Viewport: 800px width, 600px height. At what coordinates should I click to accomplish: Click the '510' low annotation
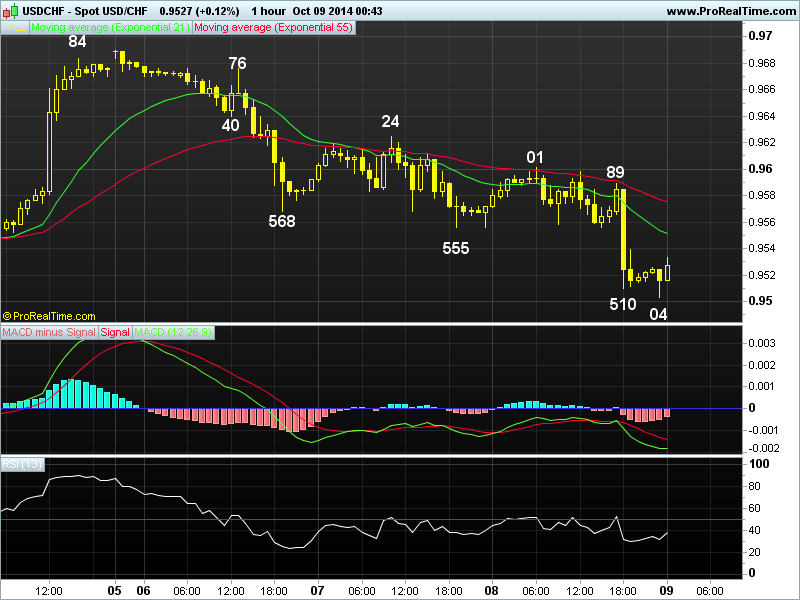tap(623, 305)
